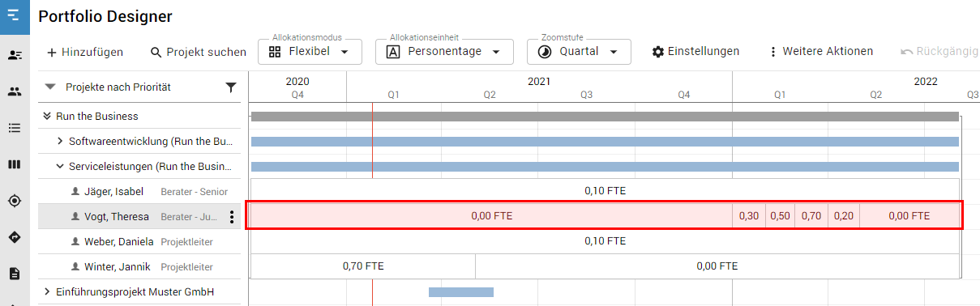
Task: Click the Hinzufügen button
Action: pyautogui.click(x=85, y=52)
